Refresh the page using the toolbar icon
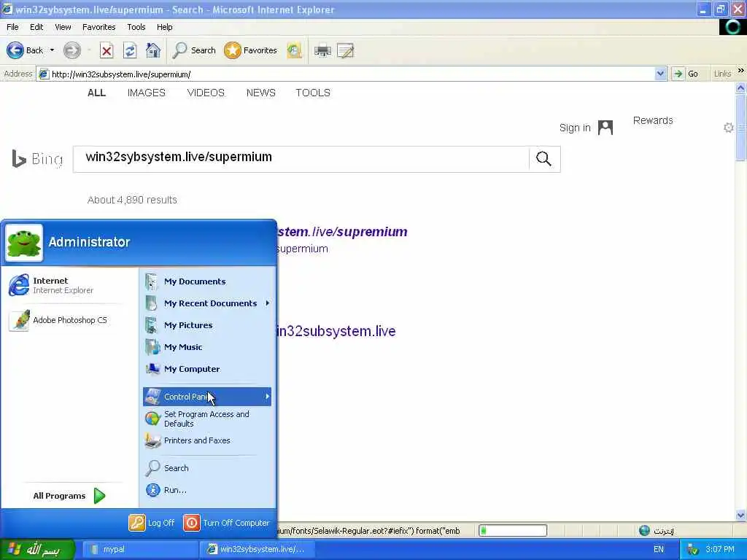Image resolution: width=747 pixels, height=560 pixels. pos(130,50)
